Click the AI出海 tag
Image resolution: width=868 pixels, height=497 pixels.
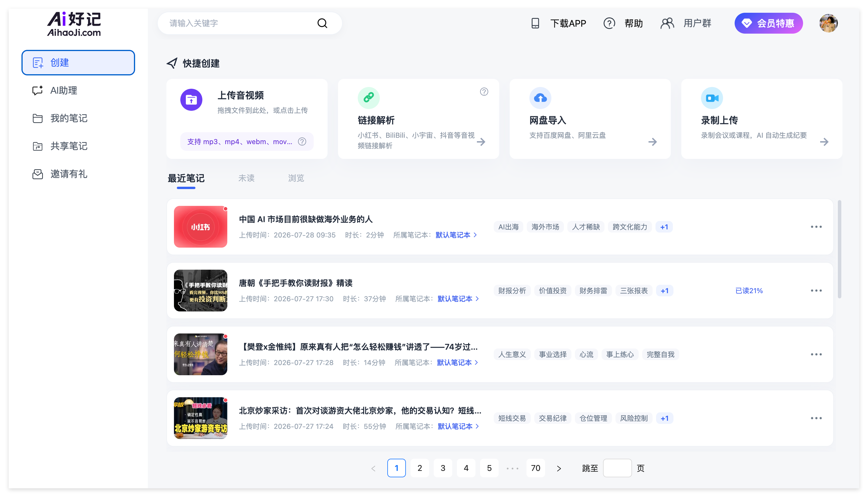508,227
